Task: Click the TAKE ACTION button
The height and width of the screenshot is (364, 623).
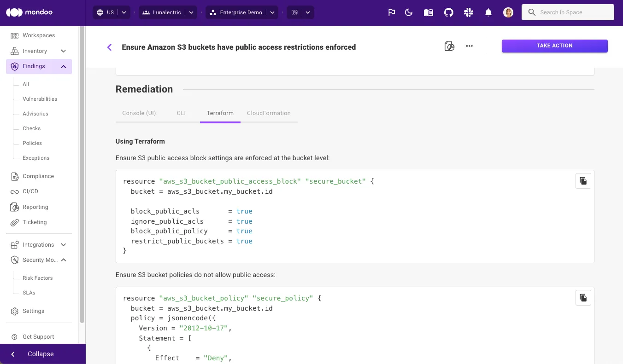Action: (x=554, y=46)
